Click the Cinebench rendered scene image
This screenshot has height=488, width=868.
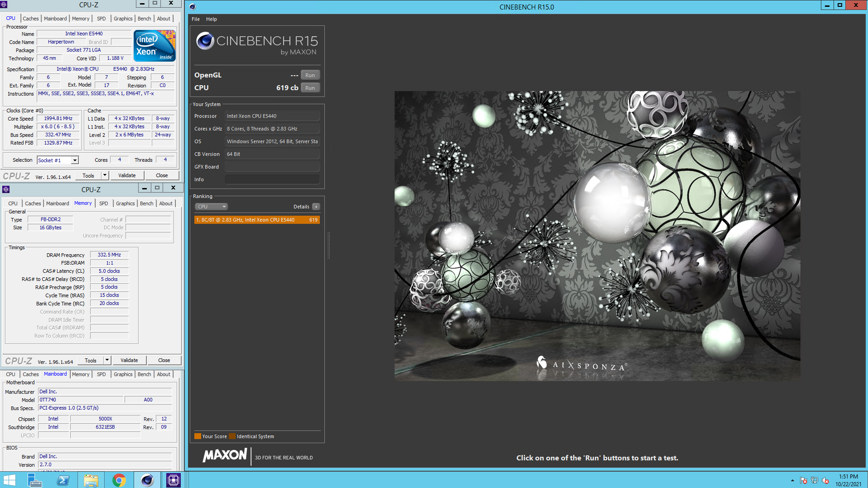(597, 236)
